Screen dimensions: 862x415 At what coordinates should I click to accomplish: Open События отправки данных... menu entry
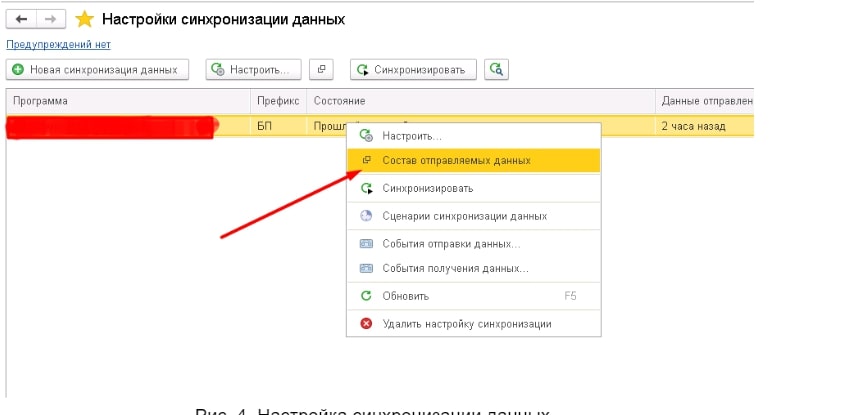(x=451, y=243)
